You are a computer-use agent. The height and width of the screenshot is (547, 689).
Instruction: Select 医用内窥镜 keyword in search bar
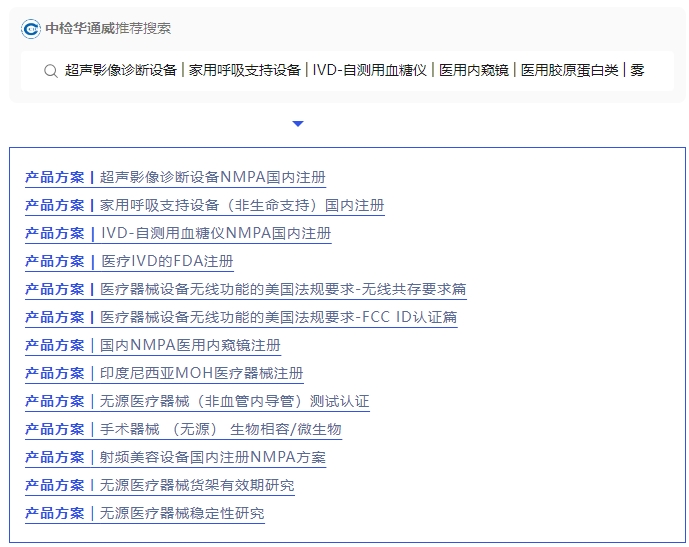tap(474, 71)
